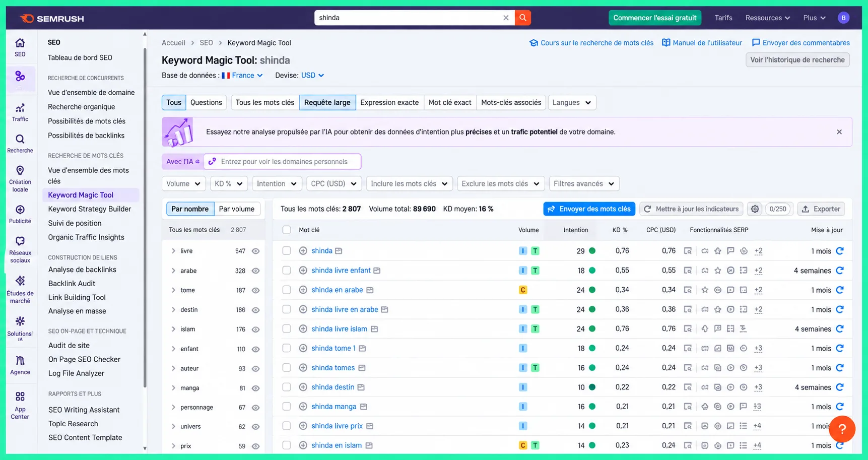
Task: Tick checkbox for 'shinda en arabe'
Action: tap(287, 290)
